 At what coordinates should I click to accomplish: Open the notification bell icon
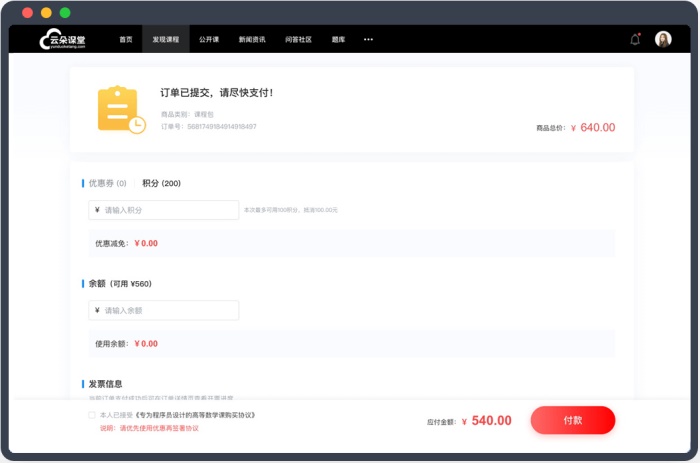coord(635,39)
